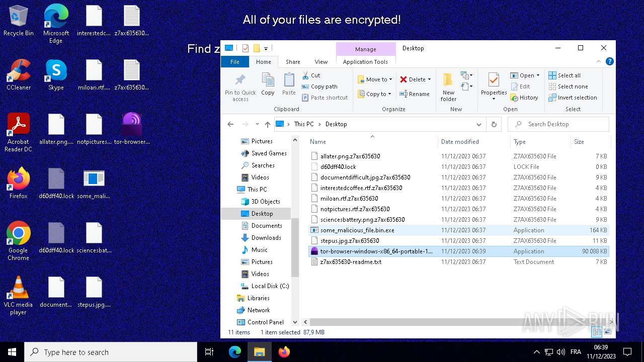The width and height of the screenshot is (644, 362).
Task: Open notification center in taskbar
Action: click(627, 352)
